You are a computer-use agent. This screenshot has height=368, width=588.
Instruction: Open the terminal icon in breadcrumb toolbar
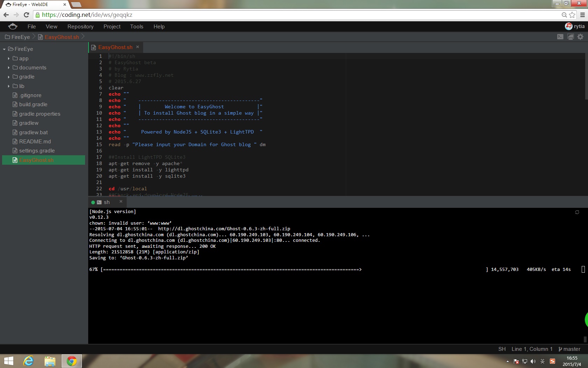[x=560, y=37]
